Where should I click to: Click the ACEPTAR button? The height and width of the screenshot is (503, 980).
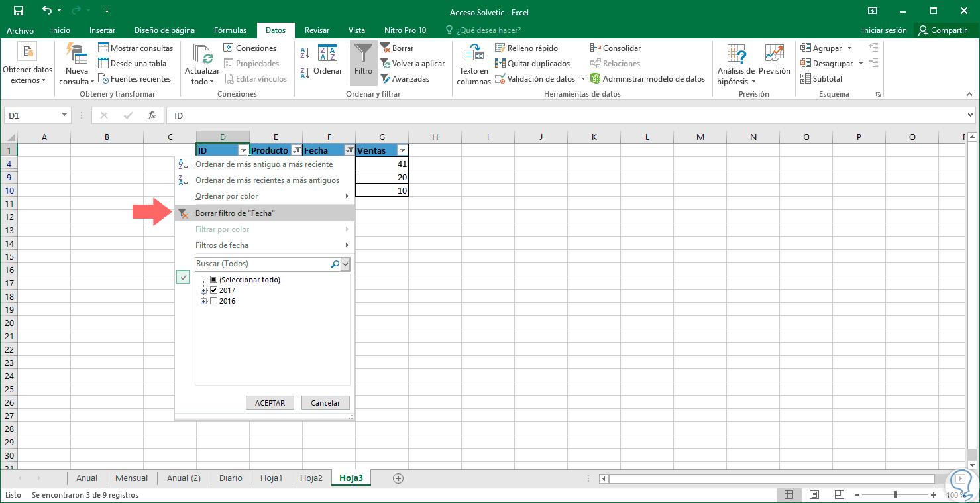tap(270, 403)
